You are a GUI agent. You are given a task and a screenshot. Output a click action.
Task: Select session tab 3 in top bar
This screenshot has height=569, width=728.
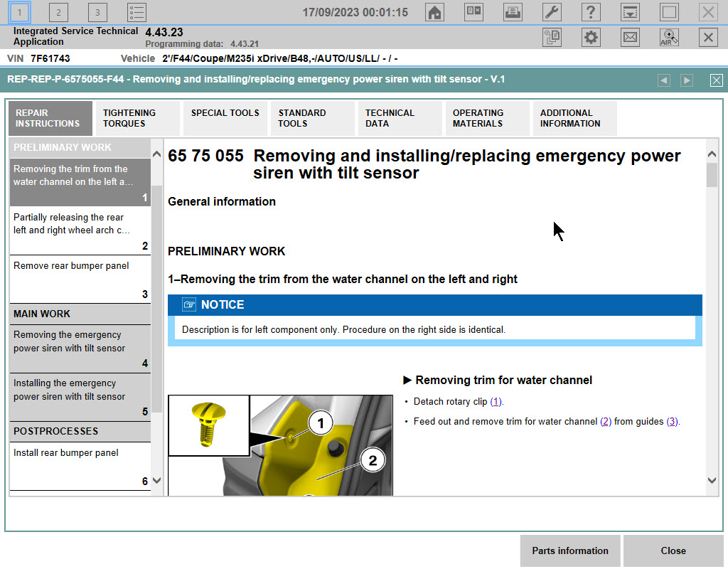click(x=97, y=13)
